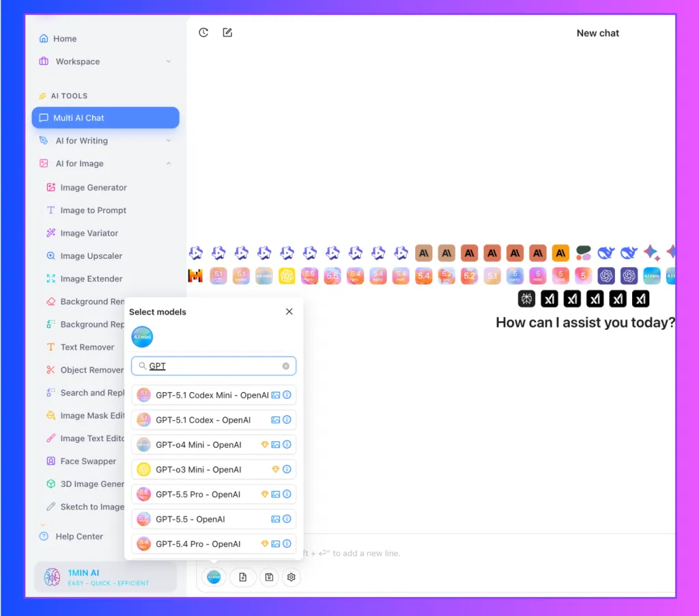Click premium diamond icon on GPT-o3 Mini
Viewport: 699px width, 616px height.
pyautogui.click(x=276, y=469)
